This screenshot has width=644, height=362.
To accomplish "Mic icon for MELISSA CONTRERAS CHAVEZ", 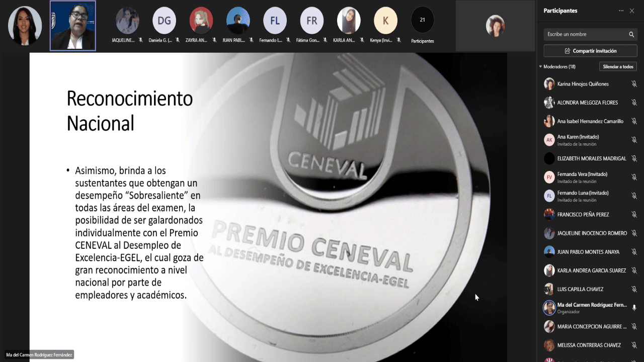I will coord(634,345).
